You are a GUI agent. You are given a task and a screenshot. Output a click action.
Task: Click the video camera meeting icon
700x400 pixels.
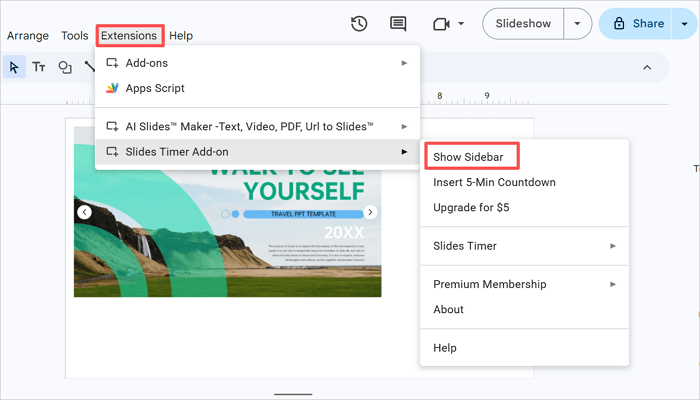click(441, 24)
